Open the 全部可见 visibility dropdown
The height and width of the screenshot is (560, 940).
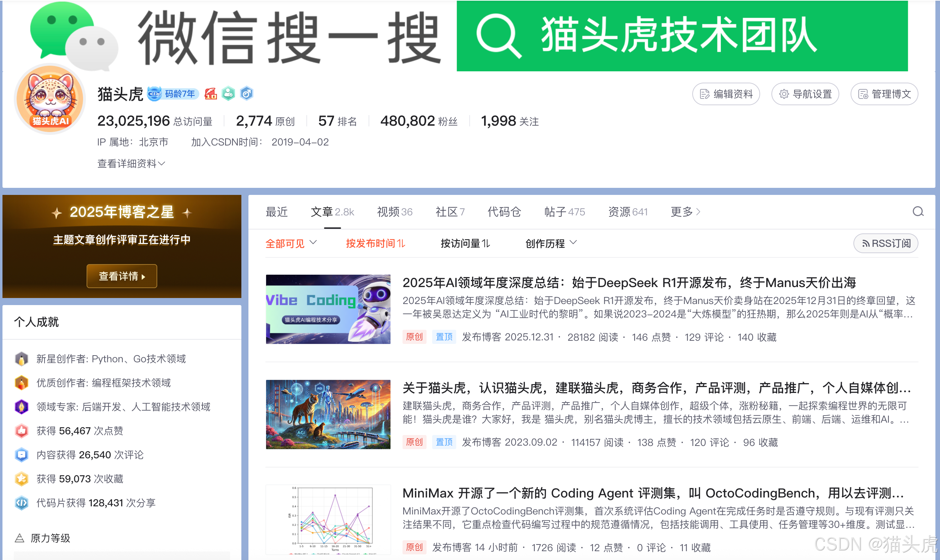point(291,243)
